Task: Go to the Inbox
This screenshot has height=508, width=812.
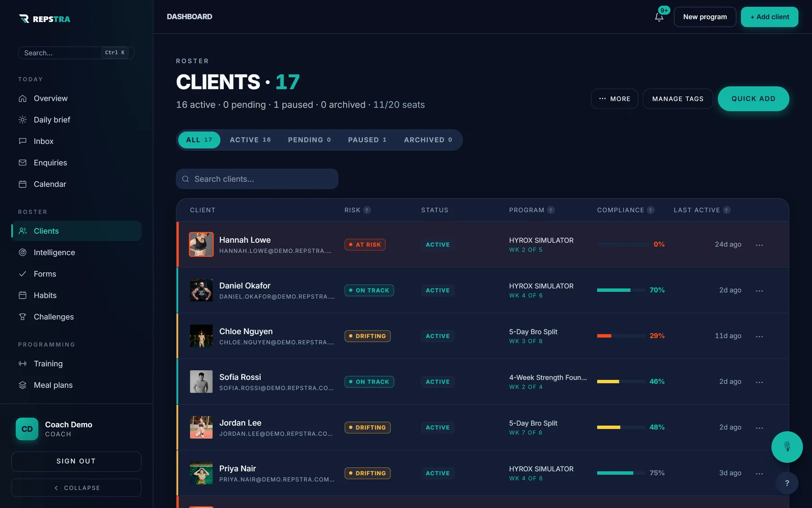Action: [76, 141]
